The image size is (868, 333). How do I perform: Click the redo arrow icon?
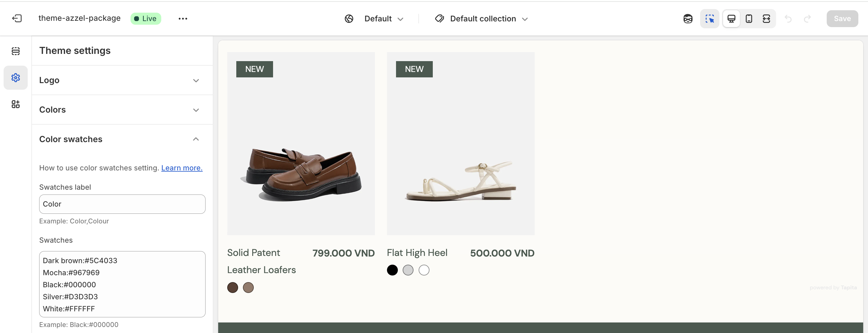click(807, 19)
